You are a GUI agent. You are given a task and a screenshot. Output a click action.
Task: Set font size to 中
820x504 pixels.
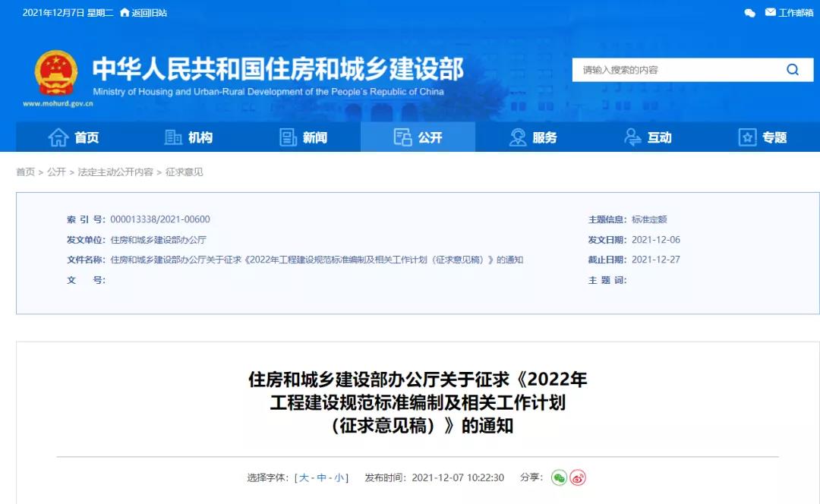coord(321,478)
